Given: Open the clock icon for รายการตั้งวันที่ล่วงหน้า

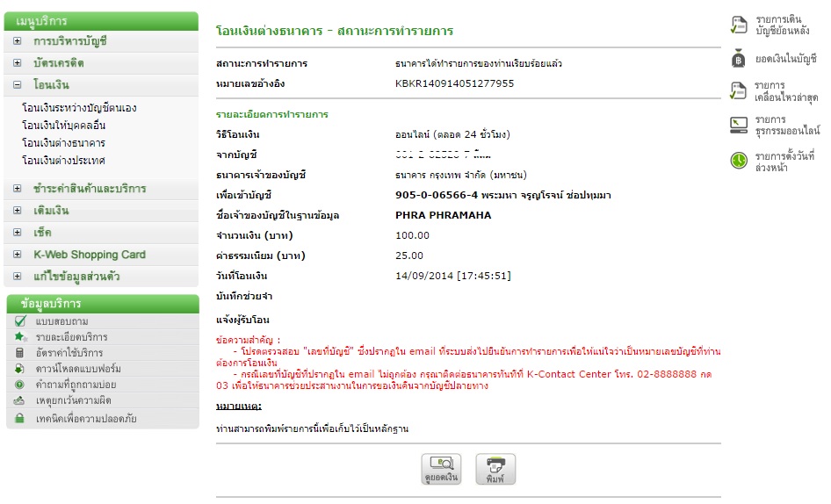Looking at the screenshot, I should (739, 161).
